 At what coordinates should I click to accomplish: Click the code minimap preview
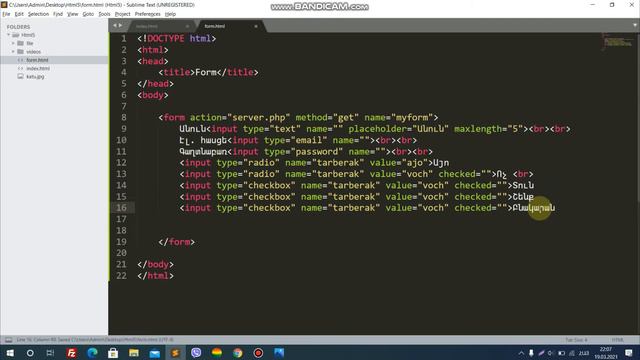point(618,42)
